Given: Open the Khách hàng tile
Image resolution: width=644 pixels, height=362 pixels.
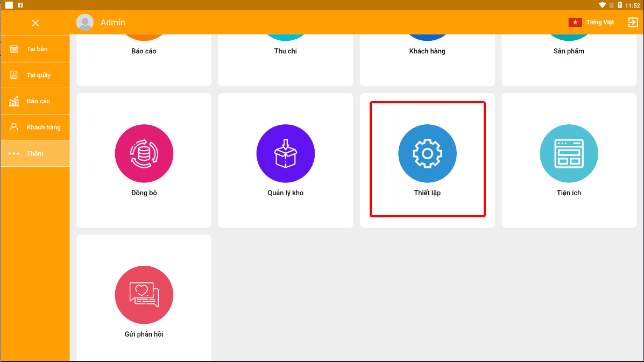Looking at the screenshot, I should coord(427,52).
